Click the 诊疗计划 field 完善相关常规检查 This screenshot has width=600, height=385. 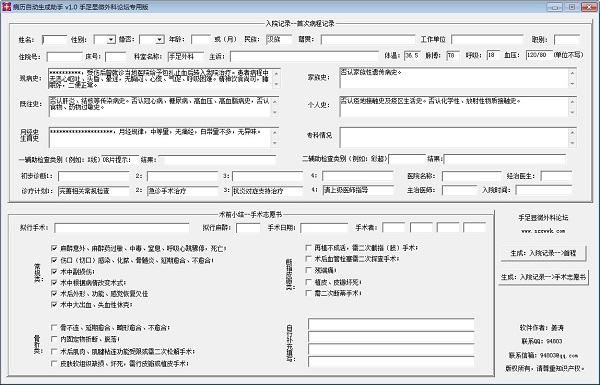click(x=94, y=191)
